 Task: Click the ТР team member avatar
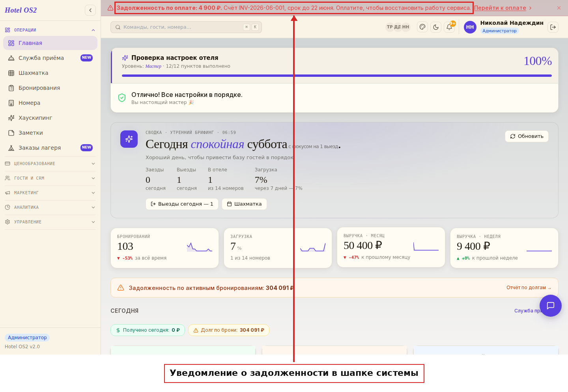point(390,27)
